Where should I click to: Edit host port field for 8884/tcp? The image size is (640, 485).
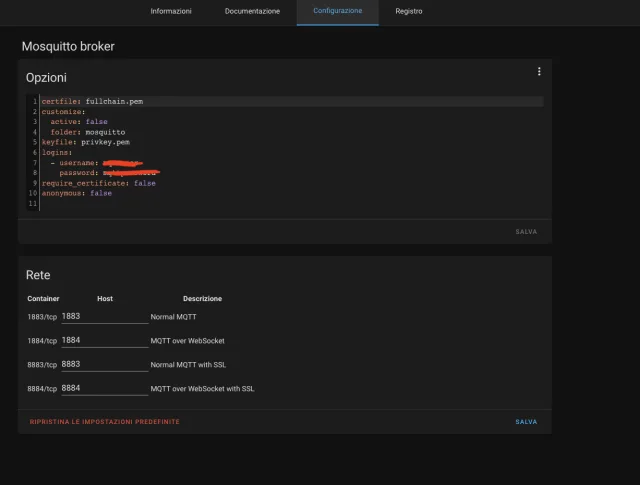tap(105, 388)
